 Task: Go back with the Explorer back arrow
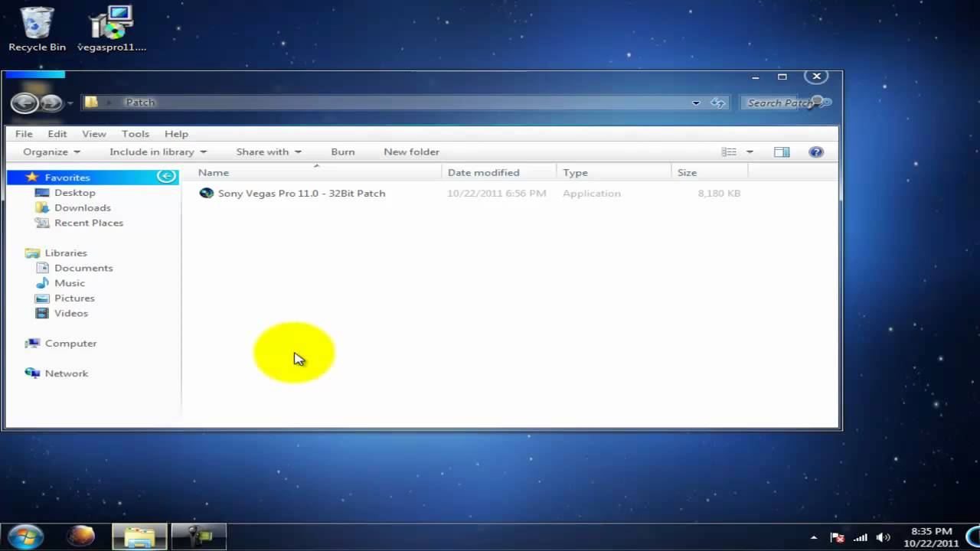24,103
